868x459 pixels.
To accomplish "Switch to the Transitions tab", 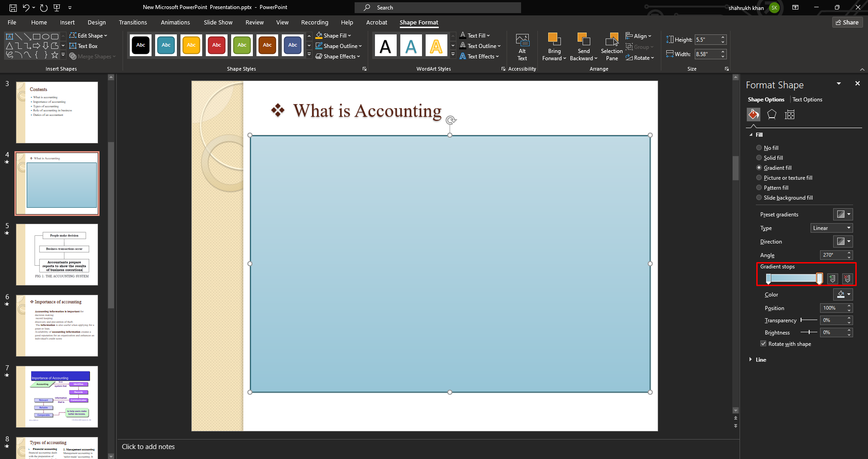I will click(133, 23).
